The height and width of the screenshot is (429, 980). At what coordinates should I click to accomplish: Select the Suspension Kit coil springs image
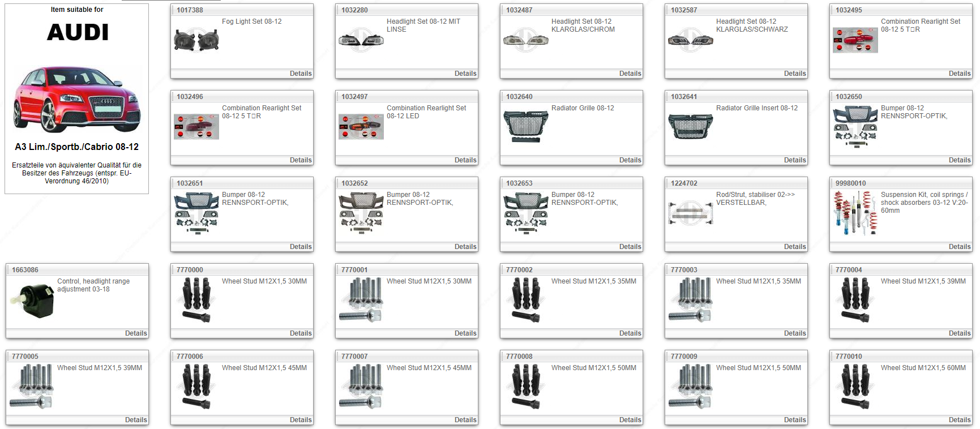pos(855,213)
